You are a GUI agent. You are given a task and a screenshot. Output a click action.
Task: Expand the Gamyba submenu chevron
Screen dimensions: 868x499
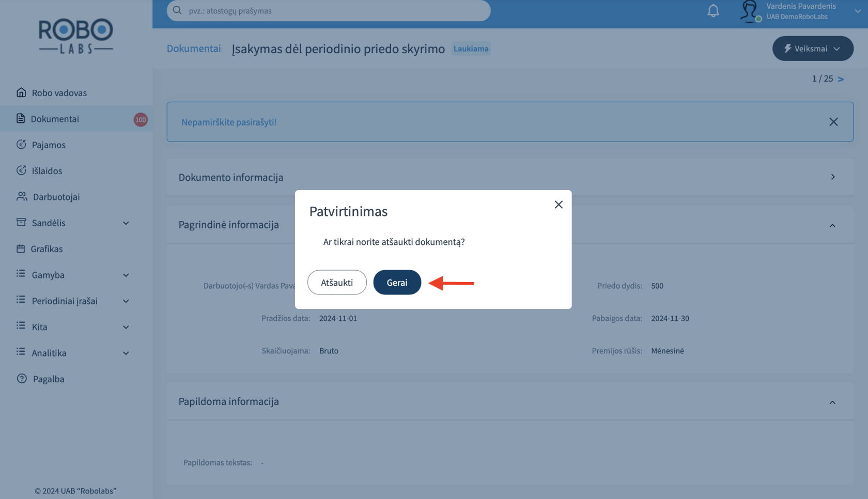(x=126, y=275)
